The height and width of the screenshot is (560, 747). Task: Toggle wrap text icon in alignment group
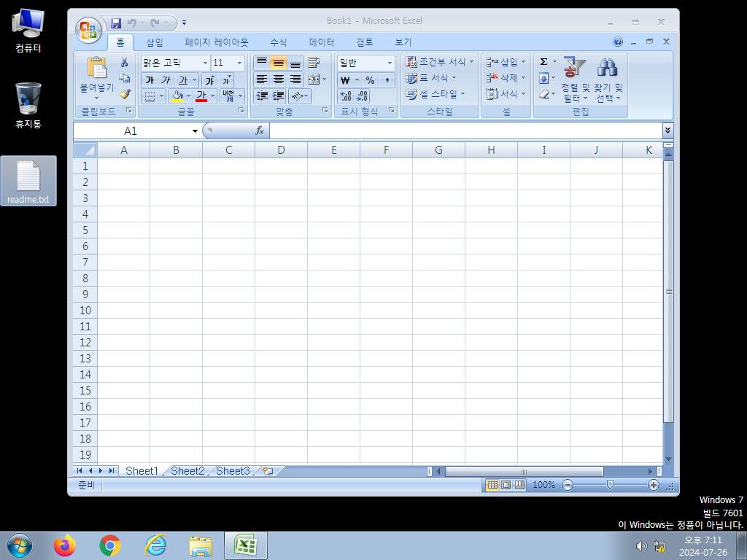click(314, 62)
